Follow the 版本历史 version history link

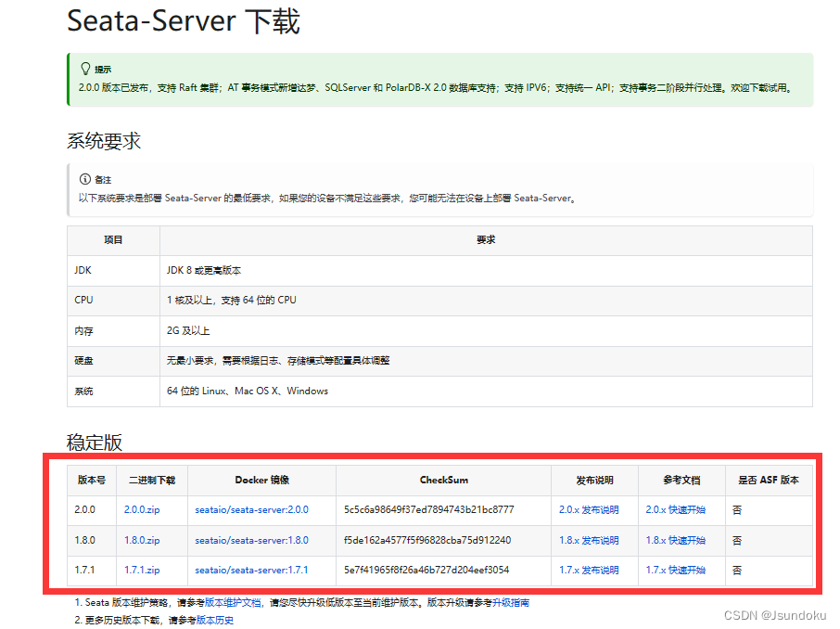(215, 621)
